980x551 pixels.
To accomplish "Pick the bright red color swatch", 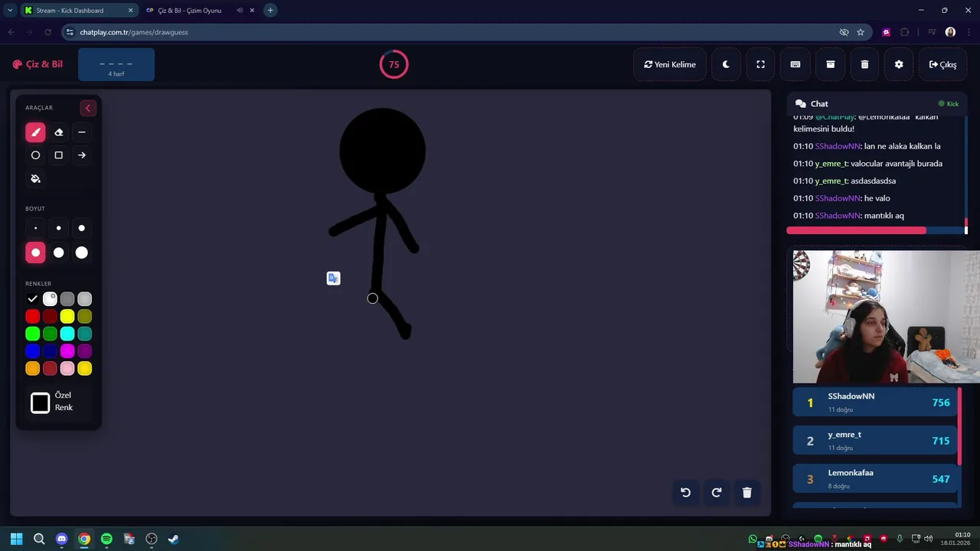I will click(32, 316).
